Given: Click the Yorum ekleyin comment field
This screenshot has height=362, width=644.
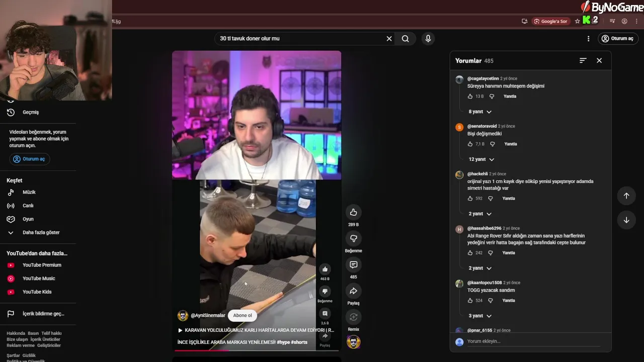Looking at the screenshot, I should click(x=533, y=341).
